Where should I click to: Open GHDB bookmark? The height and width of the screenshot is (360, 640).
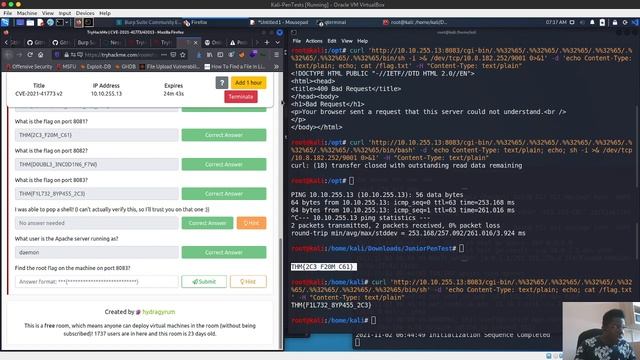pyautogui.click(x=125, y=67)
